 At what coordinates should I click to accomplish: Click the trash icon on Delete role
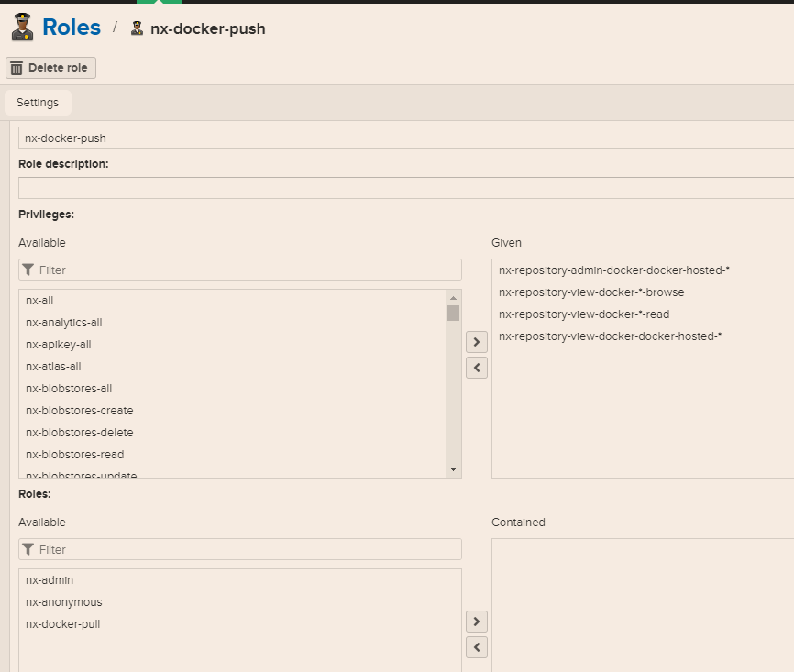(x=17, y=68)
